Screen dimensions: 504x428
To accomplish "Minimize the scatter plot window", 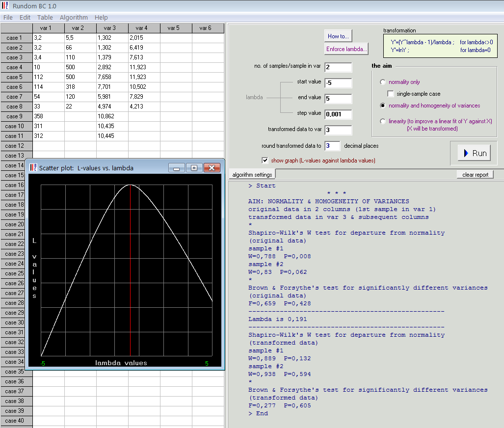I will (176, 168).
